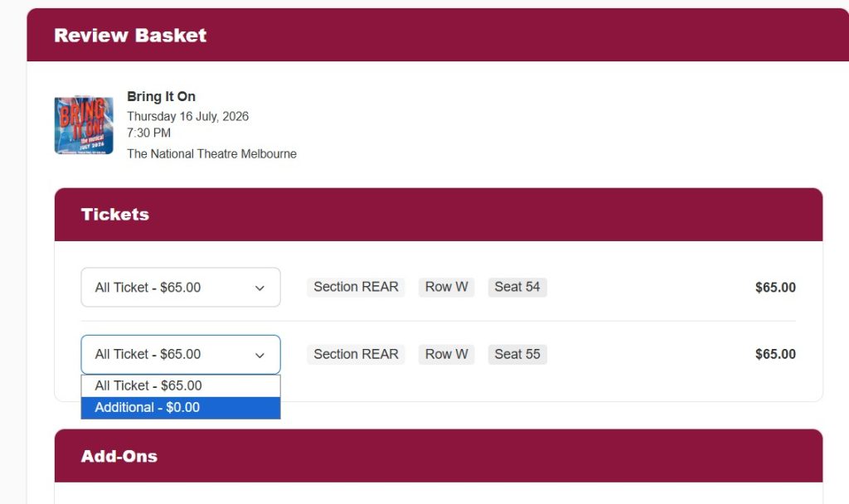Click the $65.00 price for Seat 54
The width and height of the screenshot is (849, 504).
click(775, 288)
